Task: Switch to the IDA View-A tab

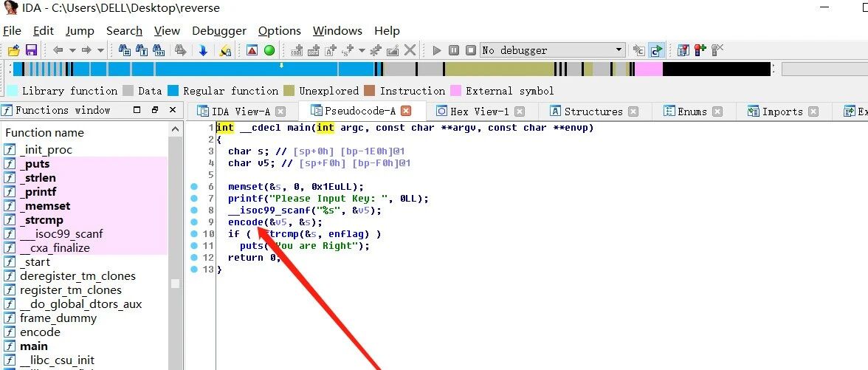Action: (x=241, y=112)
